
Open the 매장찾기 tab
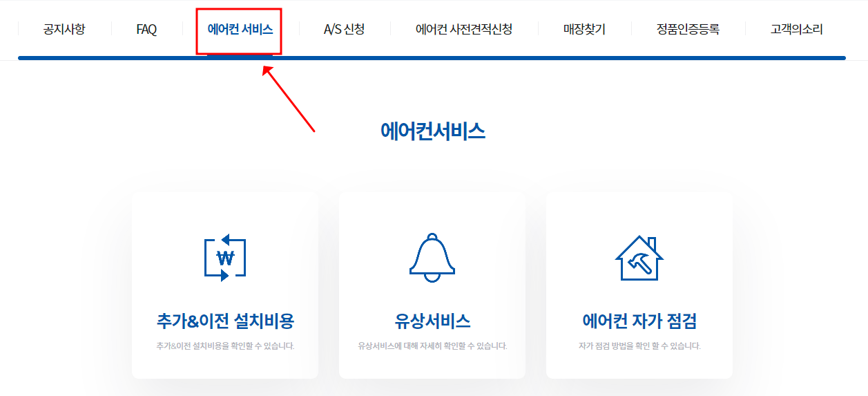pyautogui.click(x=584, y=30)
